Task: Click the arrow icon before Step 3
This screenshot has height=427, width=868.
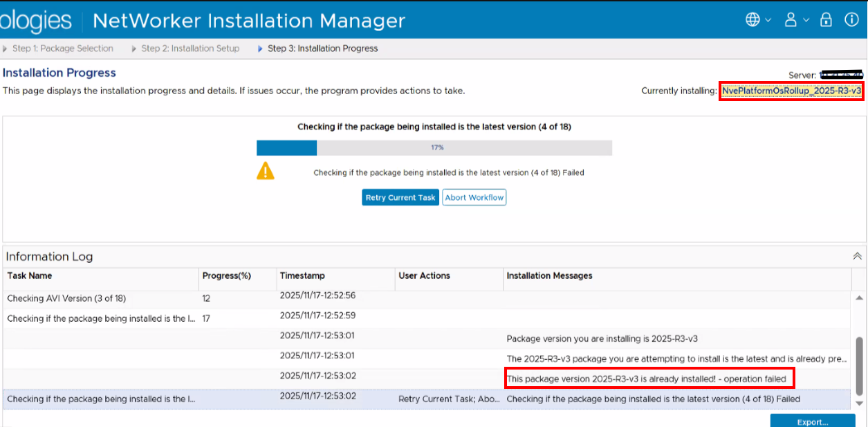Action: pos(259,48)
